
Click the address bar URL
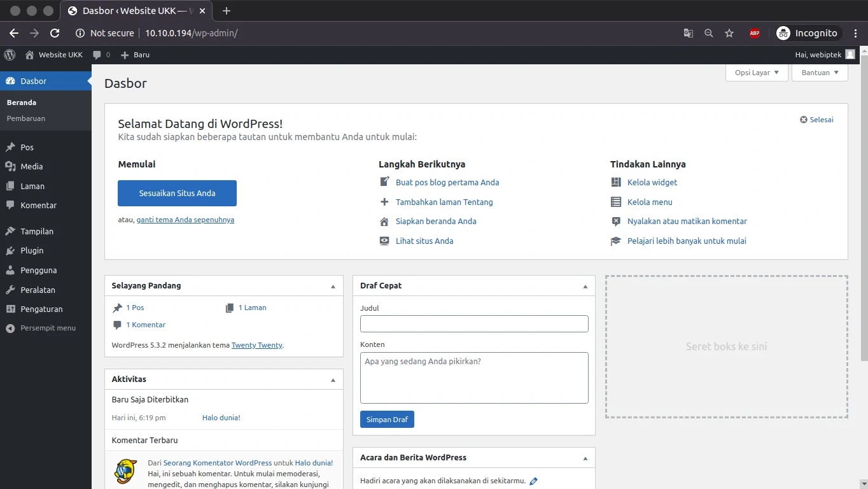click(x=192, y=33)
